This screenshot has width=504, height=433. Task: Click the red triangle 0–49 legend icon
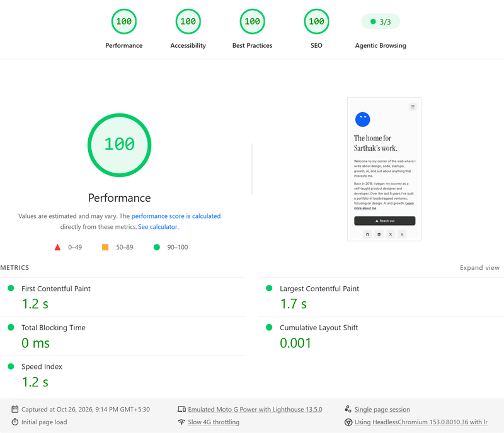click(x=57, y=247)
